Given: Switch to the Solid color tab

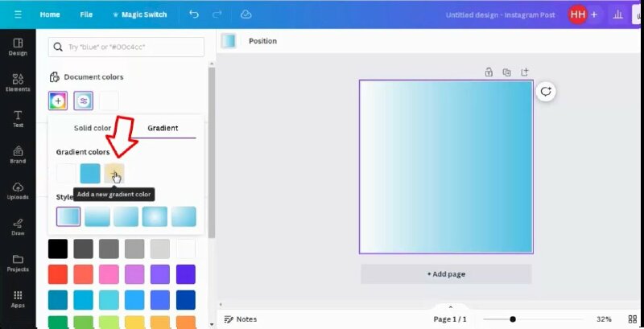Looking at the screenshot, I should [x=93, y=128].
